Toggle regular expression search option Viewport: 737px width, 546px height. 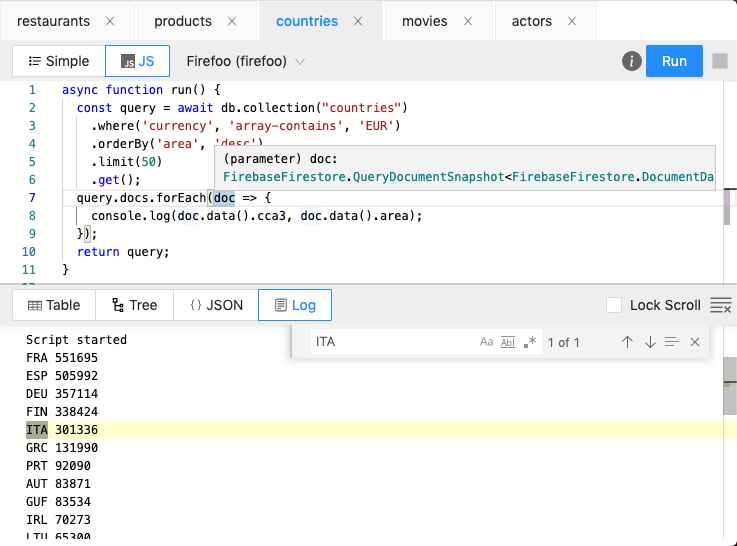(x=529, y=342)
